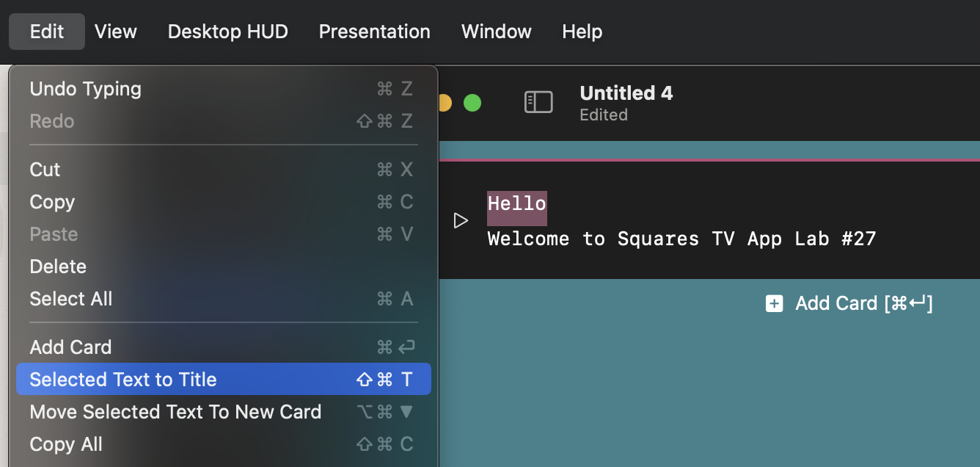Screen dimensions: 980x467
Task: Choose Undo Typing from the menu
Action: [x=86, y=89]
